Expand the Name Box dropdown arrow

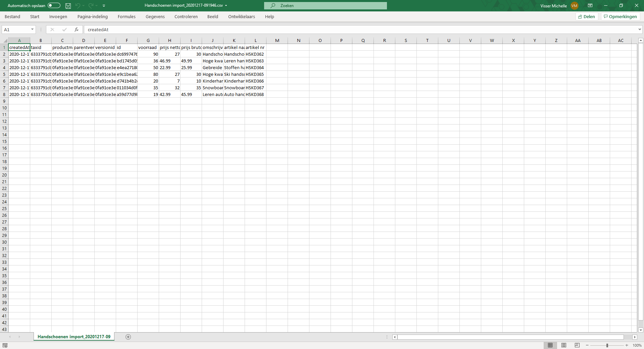[32, 30]
